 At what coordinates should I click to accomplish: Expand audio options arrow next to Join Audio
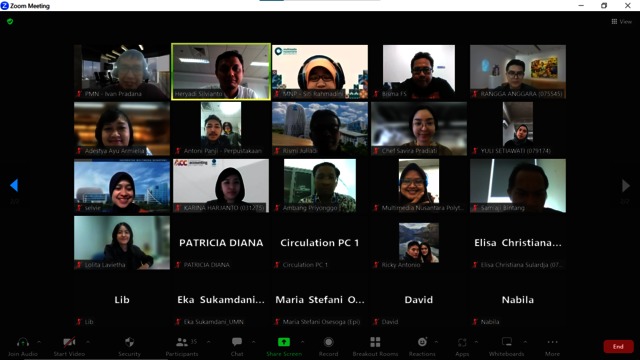pyautogui.click(x=39, y=342)
